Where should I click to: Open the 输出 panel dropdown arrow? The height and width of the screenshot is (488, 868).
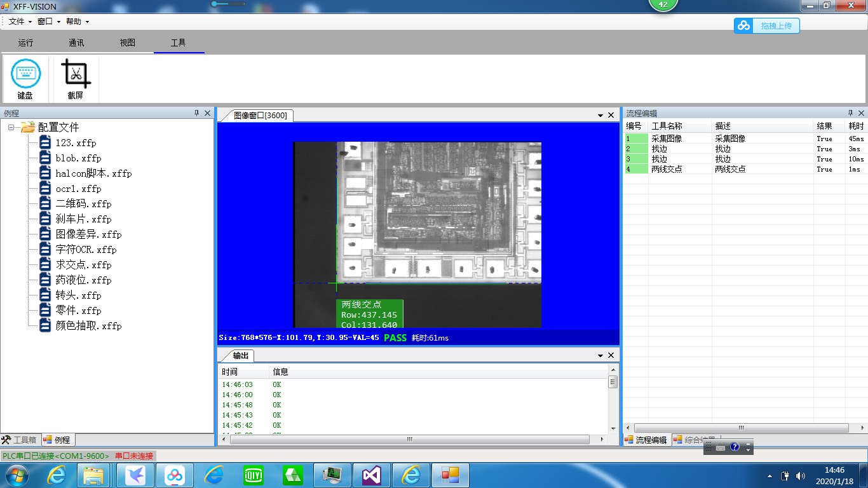600,356
